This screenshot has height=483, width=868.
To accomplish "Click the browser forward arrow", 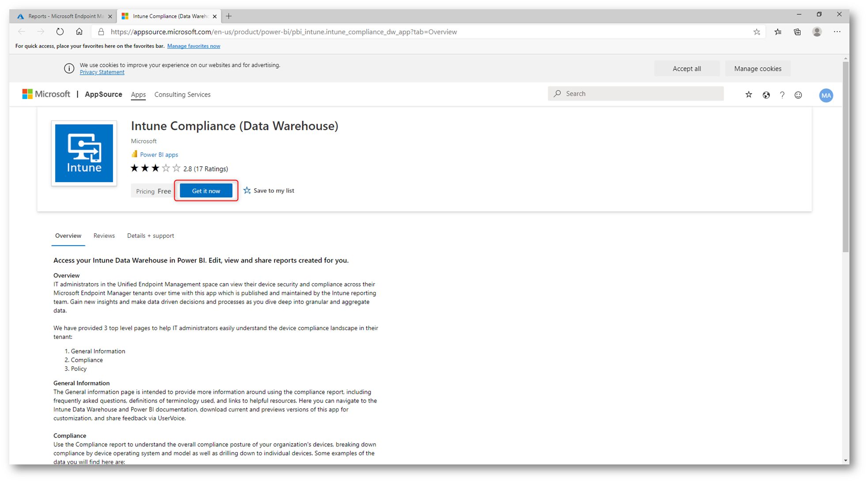I will (x=41, y=32).
